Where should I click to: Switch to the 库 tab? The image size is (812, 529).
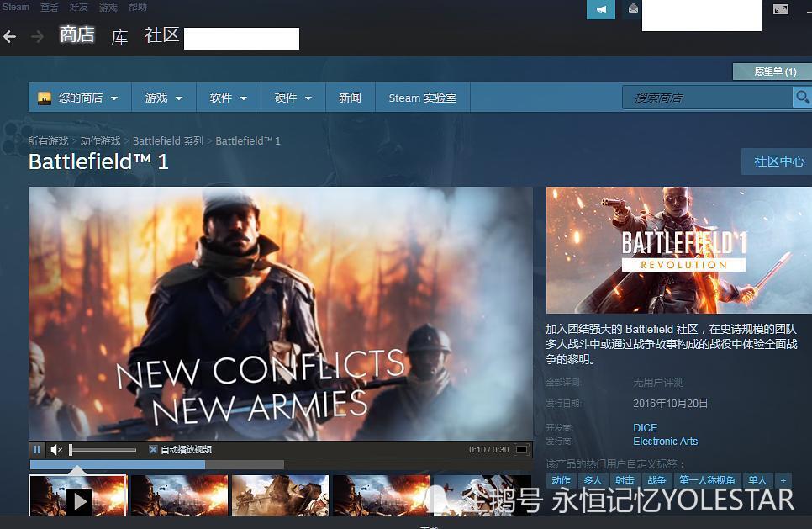click(119, 37)
